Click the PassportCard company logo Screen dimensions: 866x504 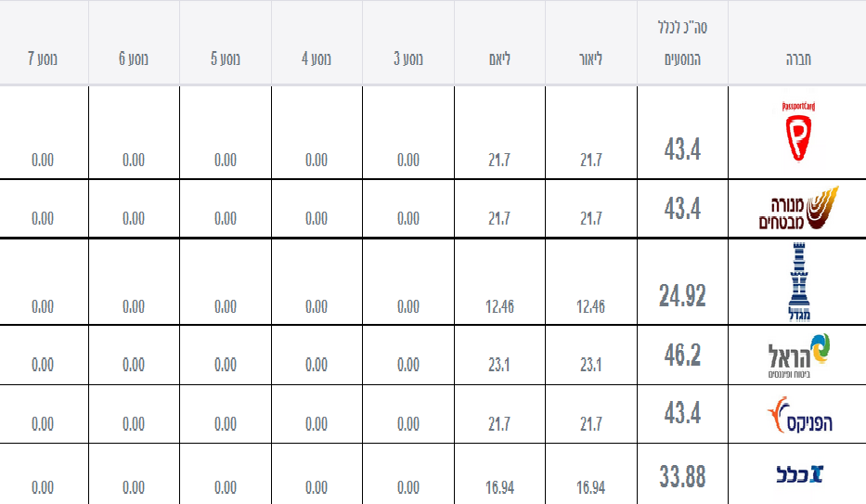798,132
